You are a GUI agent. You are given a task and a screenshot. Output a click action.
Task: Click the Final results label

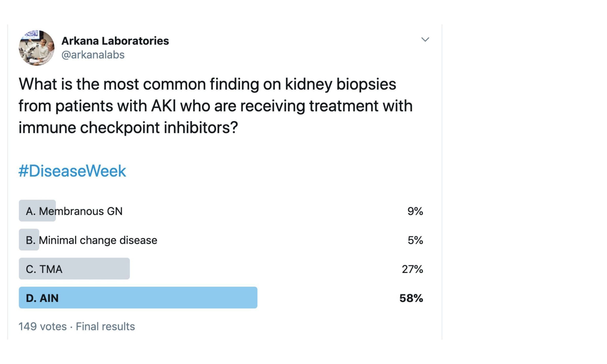point(105,326)
